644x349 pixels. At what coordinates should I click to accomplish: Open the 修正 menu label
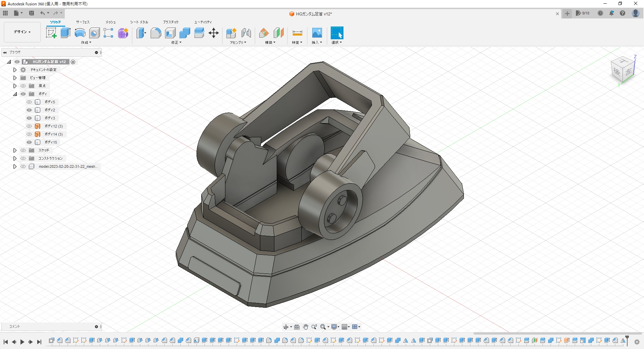(176, 43)
